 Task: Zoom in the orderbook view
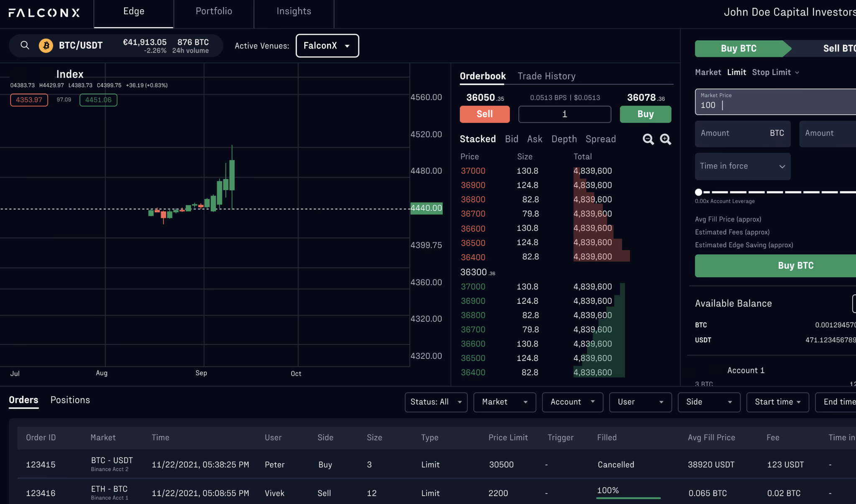point(665,139)
